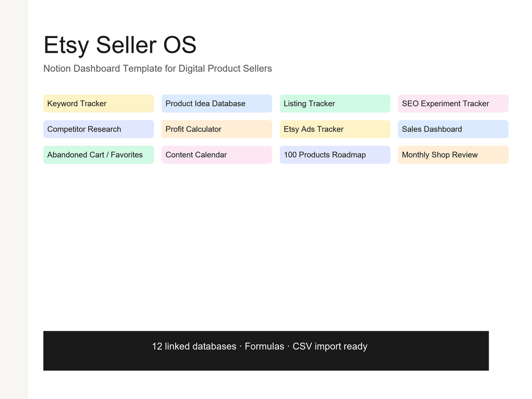The image size is (532, 399).
Task: Open the Keyword Tracker database
Action: 98,104
